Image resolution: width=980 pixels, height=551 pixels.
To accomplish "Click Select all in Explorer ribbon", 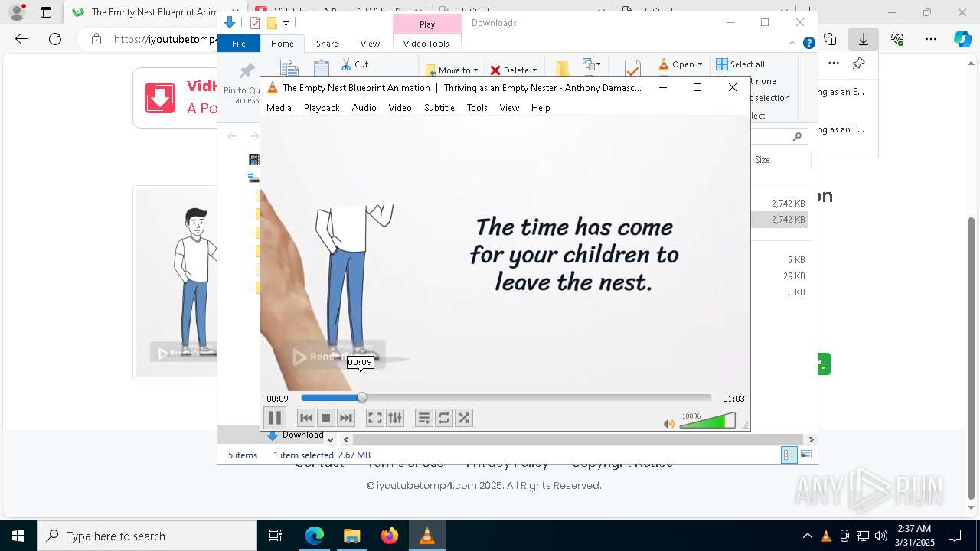I will point(740,64).
